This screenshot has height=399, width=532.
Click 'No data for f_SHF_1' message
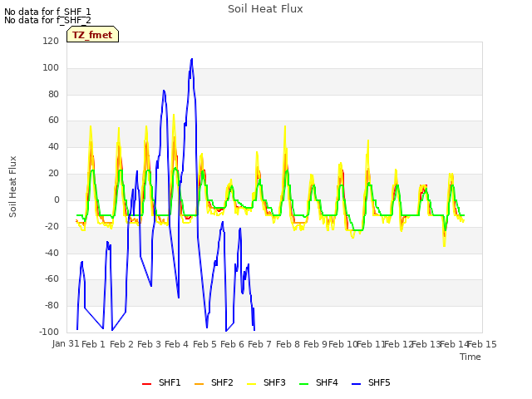(47, 12)
